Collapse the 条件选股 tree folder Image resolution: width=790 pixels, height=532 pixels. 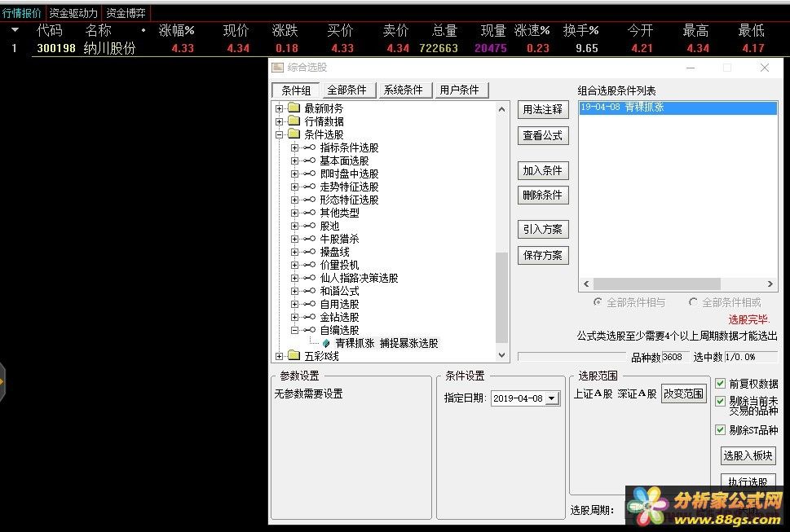click(x=279, y=134)
